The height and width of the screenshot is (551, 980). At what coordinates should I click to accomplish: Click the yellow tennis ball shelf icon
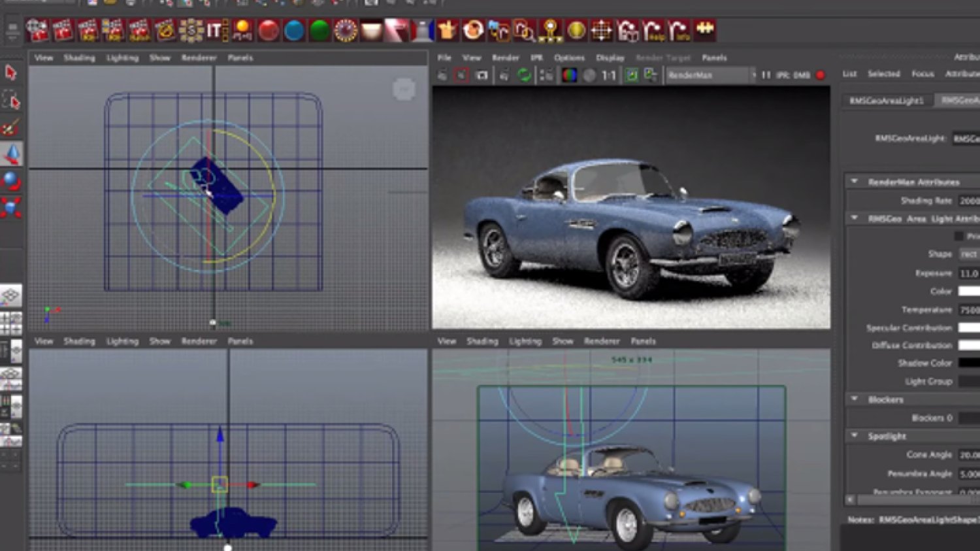click(x=576, y=30)
